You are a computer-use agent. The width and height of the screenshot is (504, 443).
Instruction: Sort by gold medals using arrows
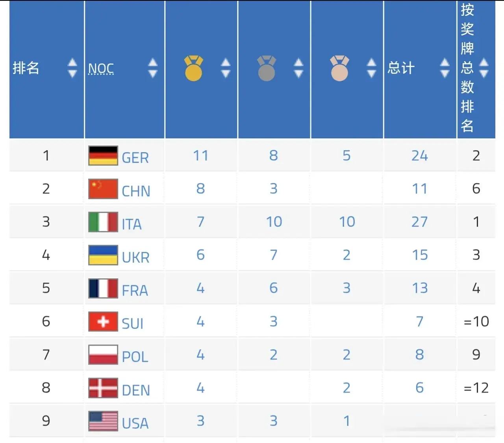click(226, 68)
